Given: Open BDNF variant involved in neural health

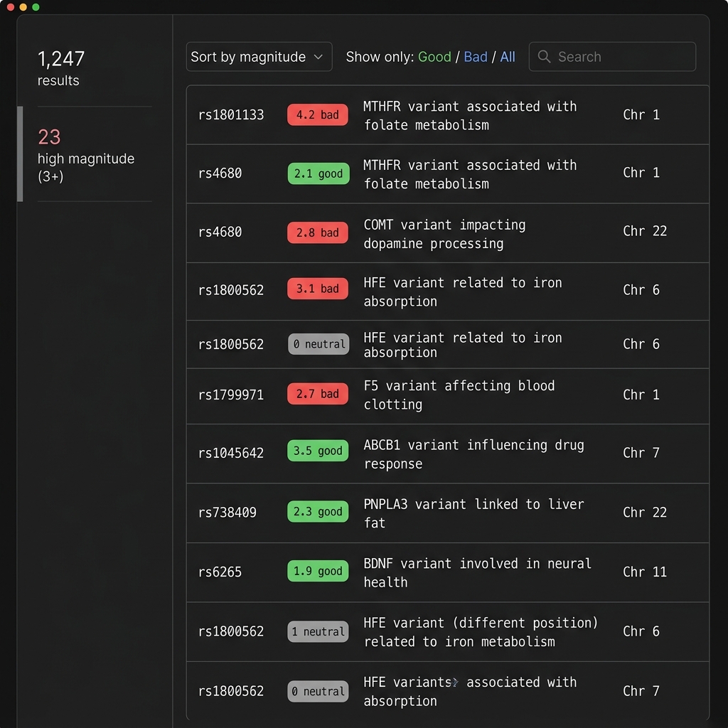Looking at the screenshot, I should click(x=477, y=572).
